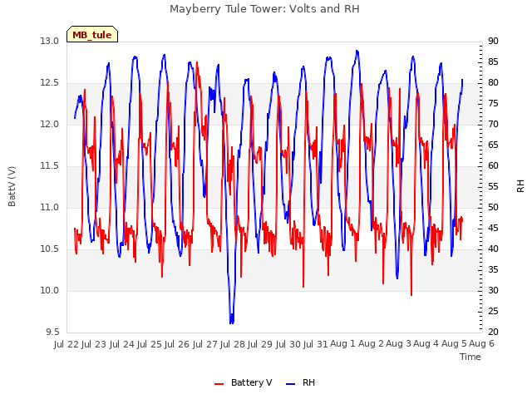The height and width of the screenshot is (399, 532).
Task: Click the lowest red voltage dip near Aug 3
Action: 411,294
